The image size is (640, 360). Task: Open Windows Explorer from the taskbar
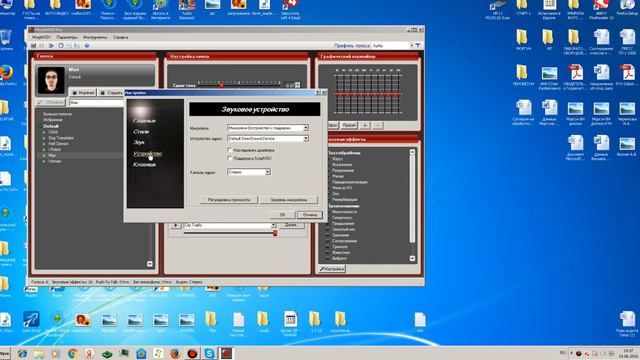38,353
